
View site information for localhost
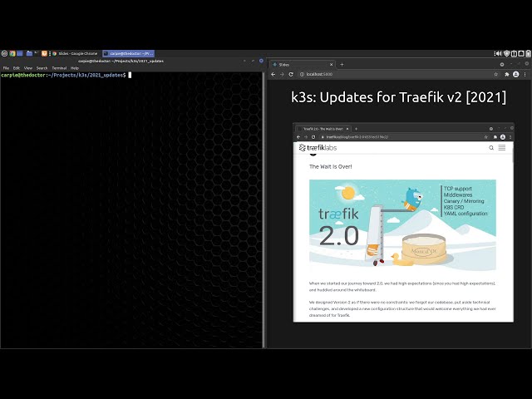point(302,74)
